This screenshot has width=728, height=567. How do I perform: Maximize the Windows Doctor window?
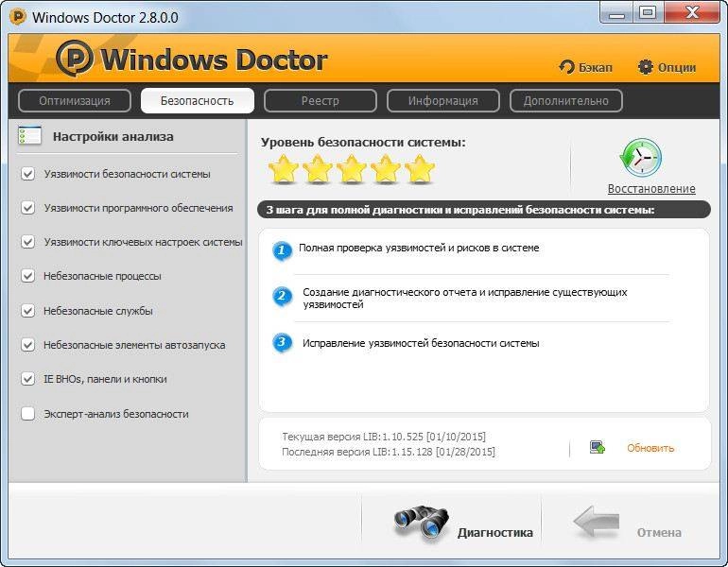(648, 12)
